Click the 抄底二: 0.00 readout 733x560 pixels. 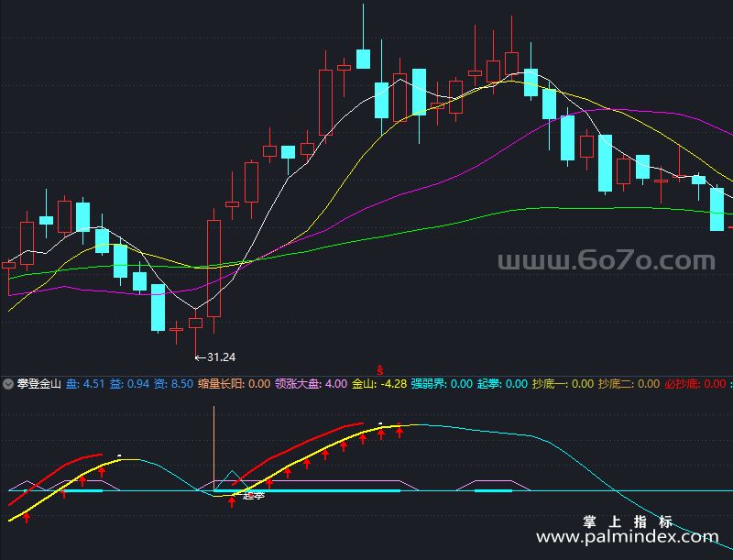[x=629, y=384]
